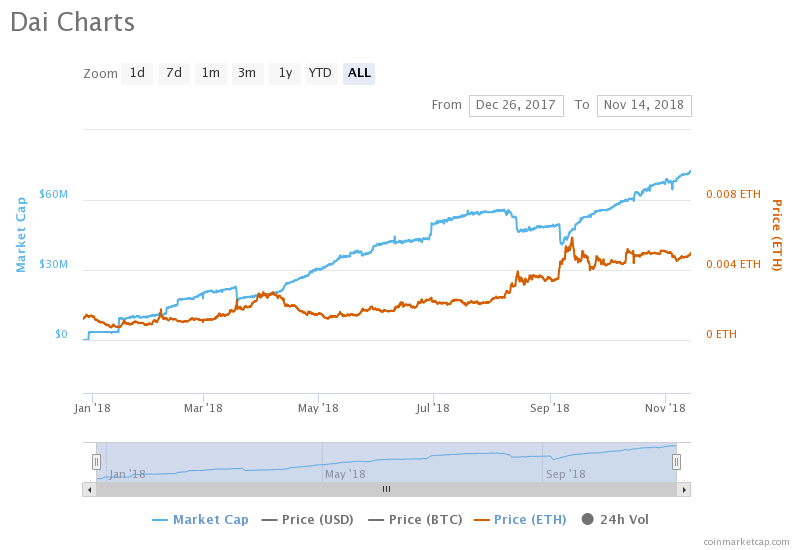This screenshot has height=550, width=800.
Task: Grab the left navigator range handle
Action: click(x=96, y=462)
